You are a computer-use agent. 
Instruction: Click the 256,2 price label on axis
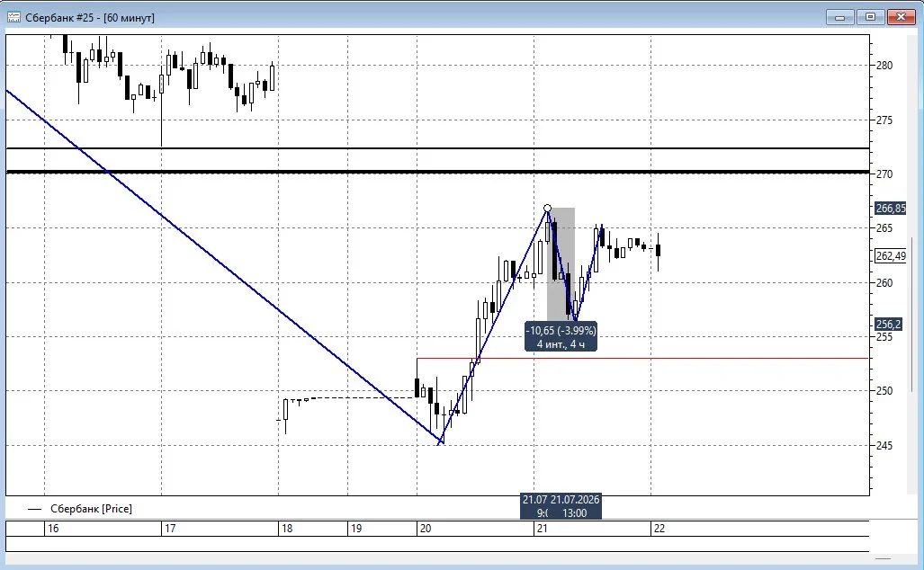click(888, 325)
